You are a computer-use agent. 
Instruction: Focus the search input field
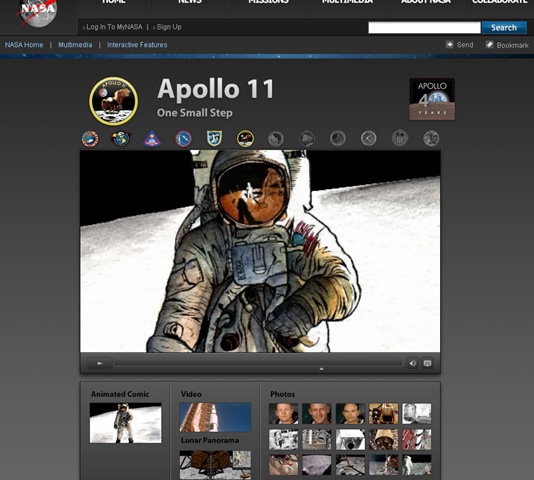tap(424, 28)
